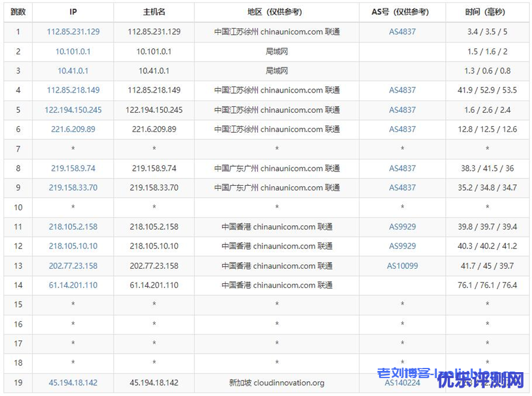This screenshot has height=396, width=532.
Task: Open the AS10099 link
Action: click(402, 266)
